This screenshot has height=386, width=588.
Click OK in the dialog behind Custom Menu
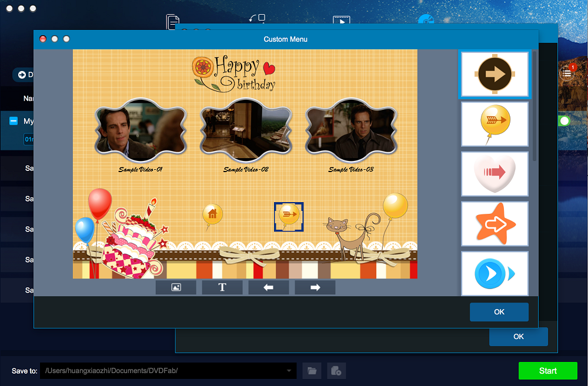point(518,337)
